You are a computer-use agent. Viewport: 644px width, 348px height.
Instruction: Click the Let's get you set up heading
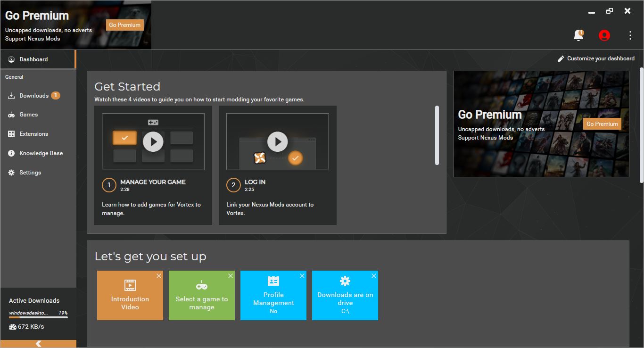(x=150, y=257)
